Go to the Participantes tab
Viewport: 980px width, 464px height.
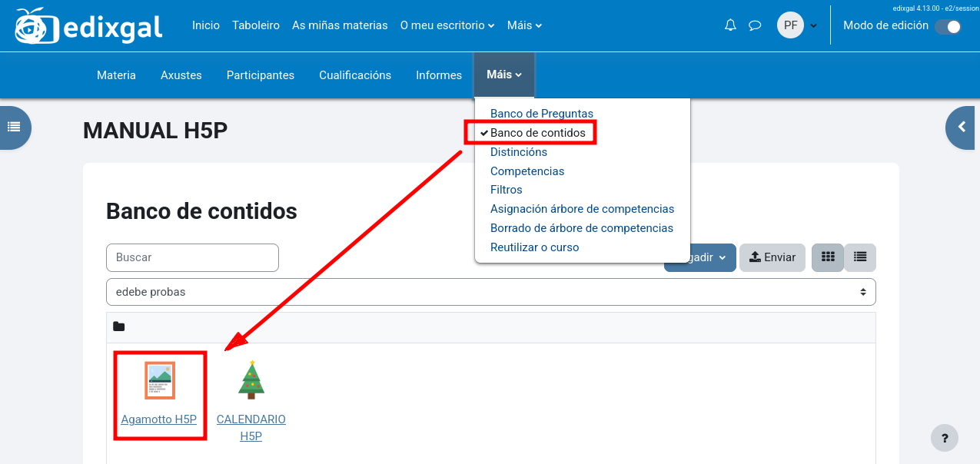pyautogui.click(x=260, y=75)
